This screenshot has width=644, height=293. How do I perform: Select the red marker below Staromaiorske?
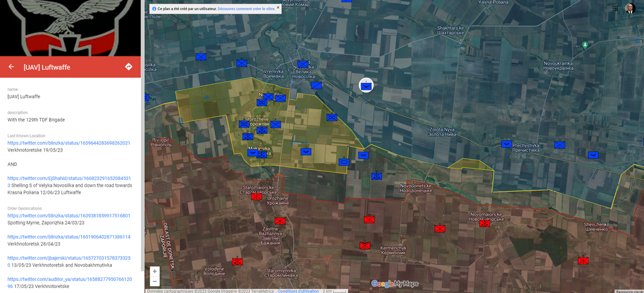[256, 197]
